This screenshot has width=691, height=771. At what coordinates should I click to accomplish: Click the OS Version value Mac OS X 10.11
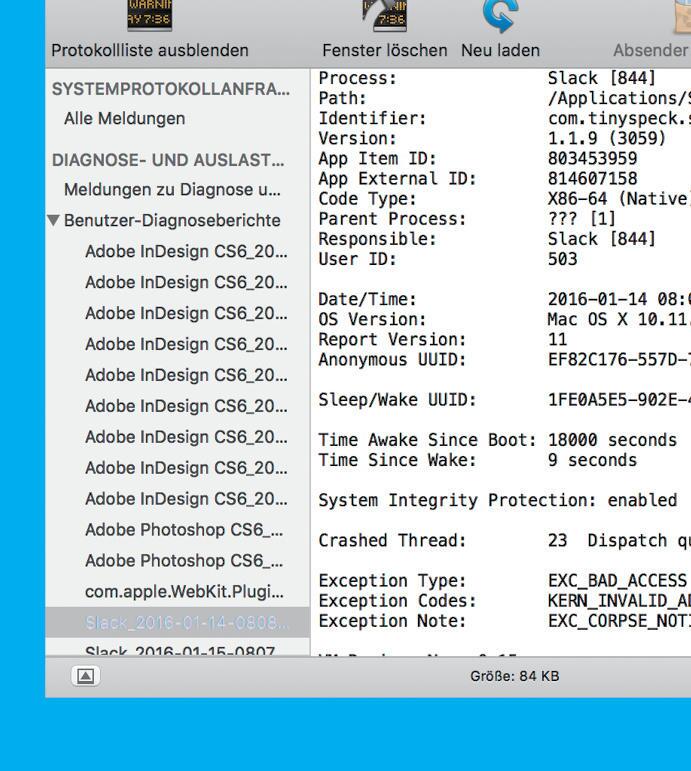(x=619, y=320)
